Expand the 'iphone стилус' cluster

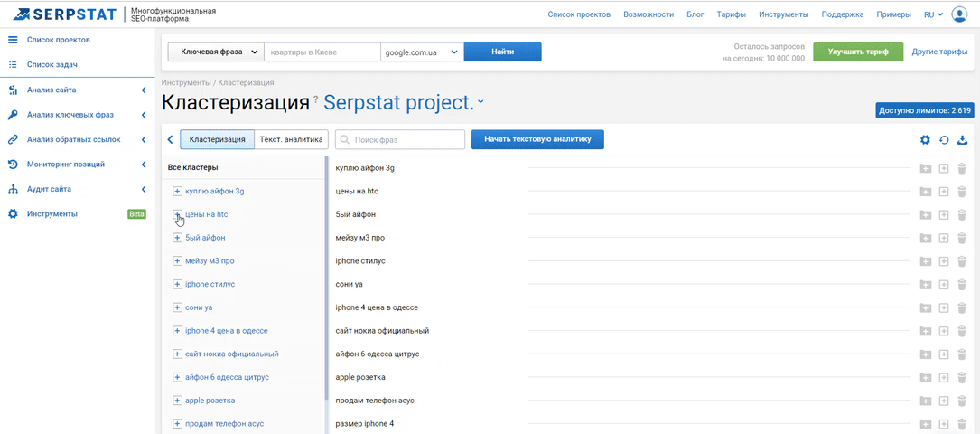(x=177, y=285)
